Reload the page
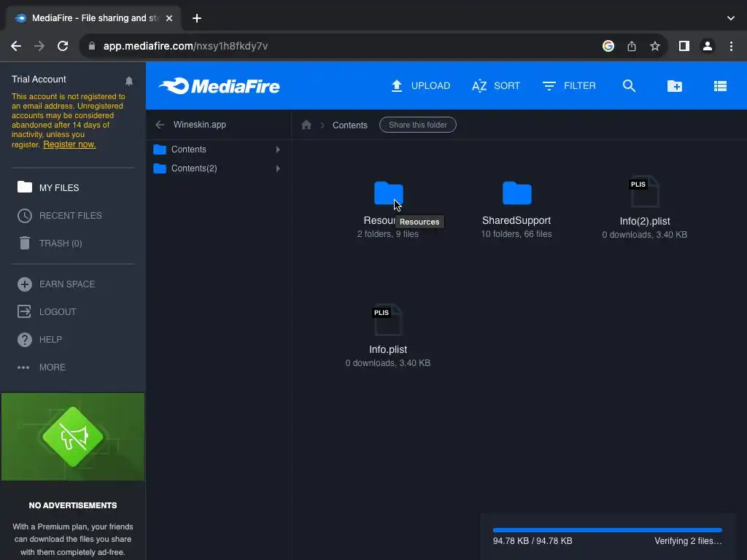 tap(63, 46)
